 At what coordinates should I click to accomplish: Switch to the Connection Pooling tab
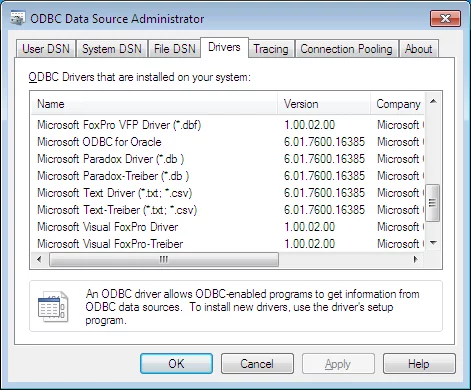tap(346, 49)
